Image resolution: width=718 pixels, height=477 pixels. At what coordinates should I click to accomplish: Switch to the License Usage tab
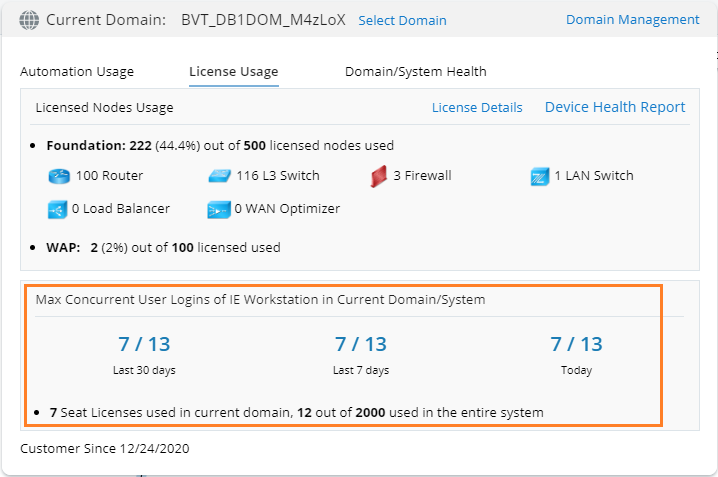tap(234, 72)
